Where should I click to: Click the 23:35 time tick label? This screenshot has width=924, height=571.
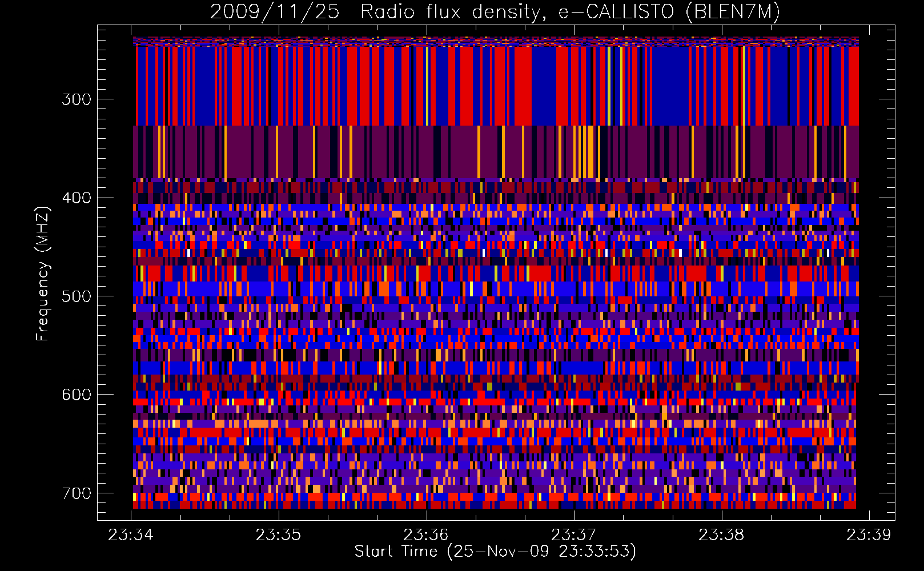(279, 534)
